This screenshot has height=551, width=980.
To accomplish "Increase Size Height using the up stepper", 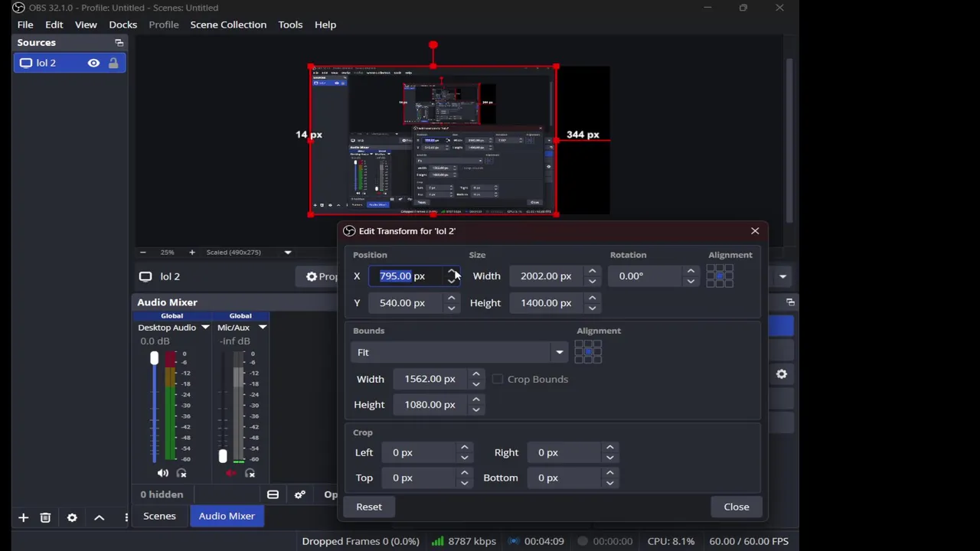I will (592, 298).
